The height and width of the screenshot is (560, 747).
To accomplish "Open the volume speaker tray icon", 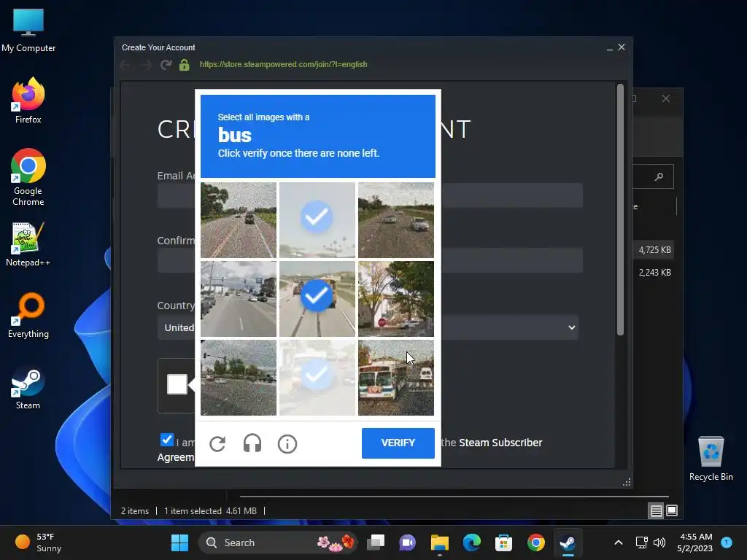I will coord(659,542).
